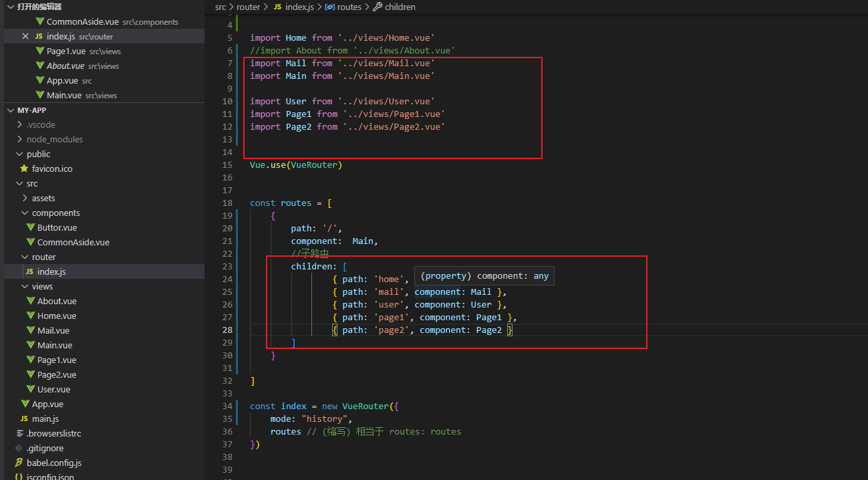Click the star icon of favicon.ico

click(25, 169)
